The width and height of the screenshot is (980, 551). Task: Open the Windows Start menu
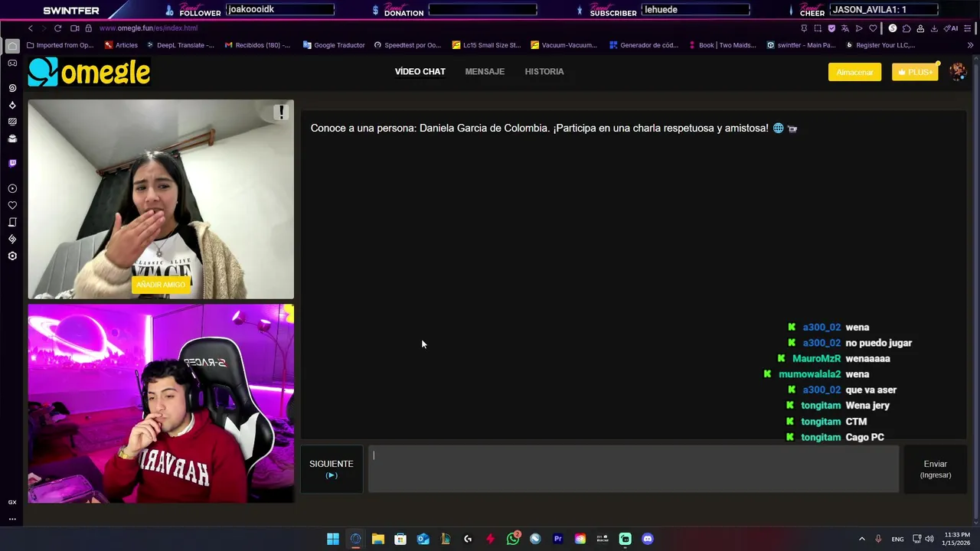(x=333, y=539)
